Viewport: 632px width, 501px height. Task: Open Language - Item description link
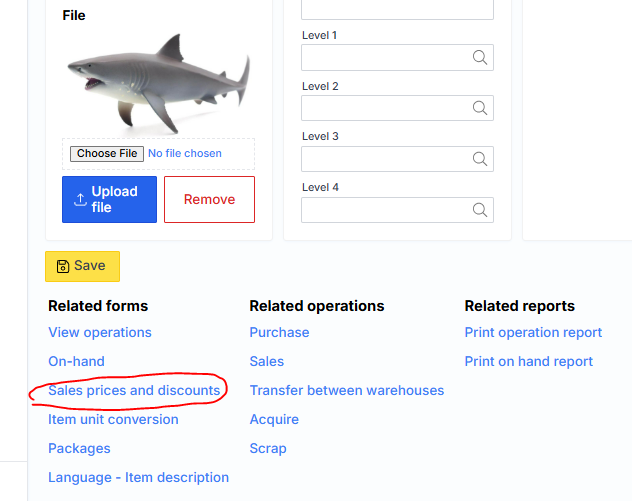coord(138,477)
